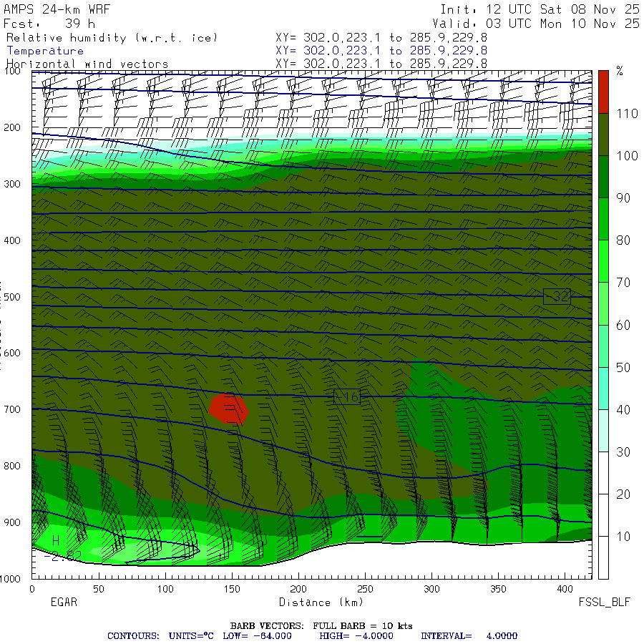Viewport: 644px width, 644px height.
Task: Click the 110 color bar scale value
Action: point(627,114)
